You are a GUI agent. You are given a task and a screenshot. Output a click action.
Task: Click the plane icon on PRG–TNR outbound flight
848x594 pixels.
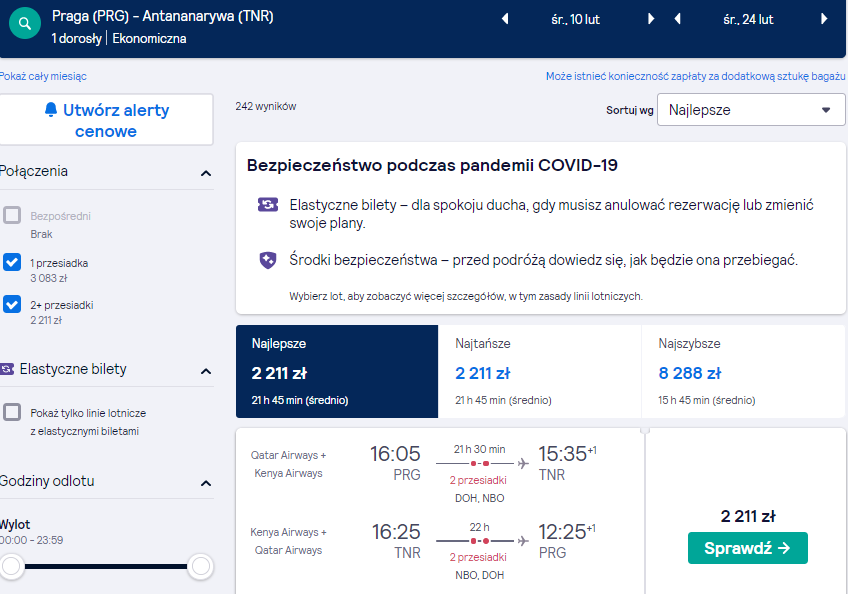522,464
